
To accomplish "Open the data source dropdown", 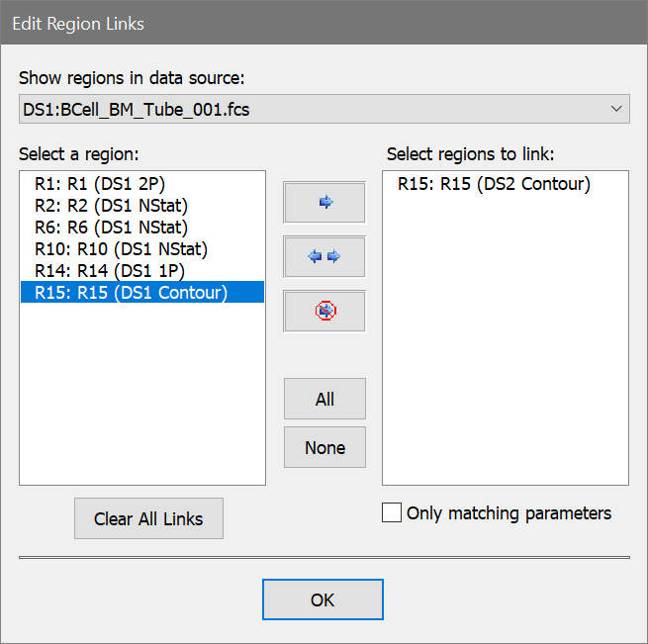I will (324, 109).
